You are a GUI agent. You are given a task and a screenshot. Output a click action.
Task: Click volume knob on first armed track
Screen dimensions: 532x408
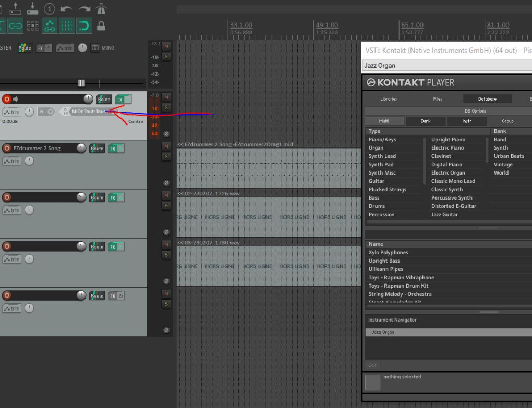point(88,99)
